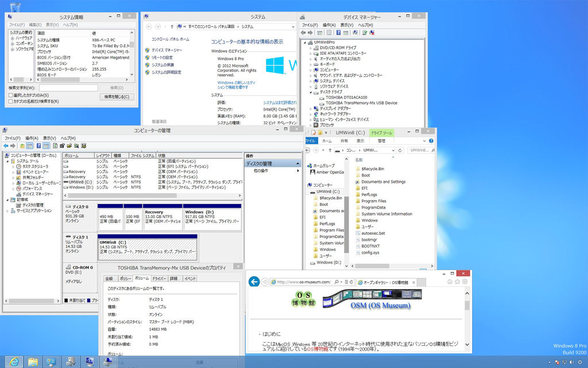
Task: Click the search box in UMWin8 Explorer window
Action: click(x=421, y=150)
